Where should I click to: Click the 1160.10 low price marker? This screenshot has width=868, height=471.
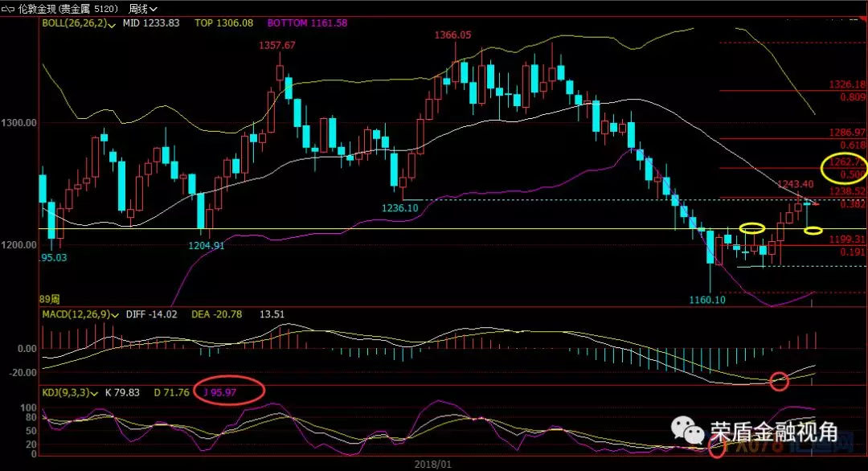[x=707, y=300]
